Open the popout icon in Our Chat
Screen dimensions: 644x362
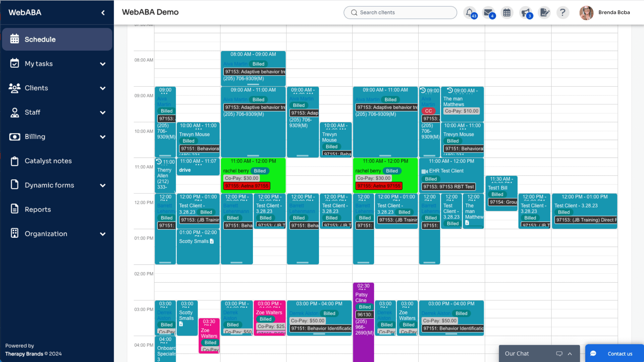[x=559, y=354]
